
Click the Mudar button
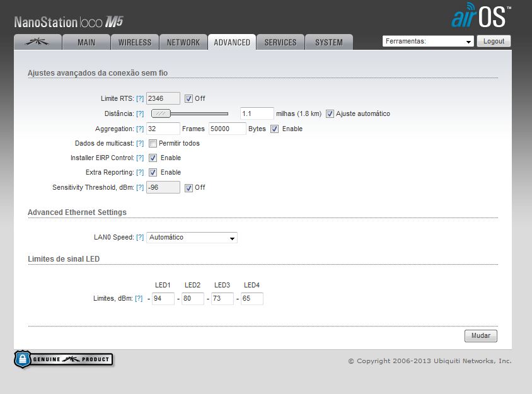(x=481, y=335)
